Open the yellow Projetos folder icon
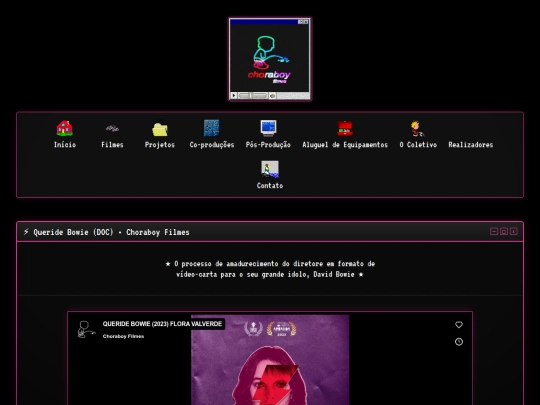The width and height of the screenshot is (540, 405). 160,129
